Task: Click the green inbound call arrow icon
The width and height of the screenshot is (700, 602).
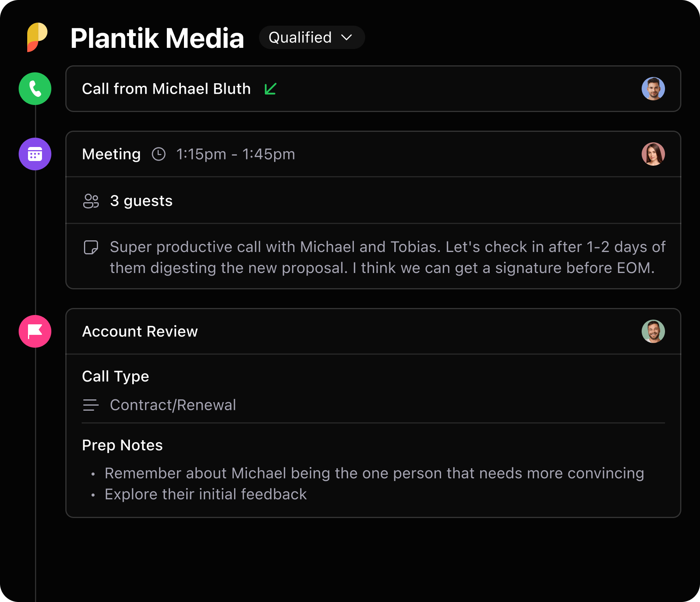Action: 270,89
